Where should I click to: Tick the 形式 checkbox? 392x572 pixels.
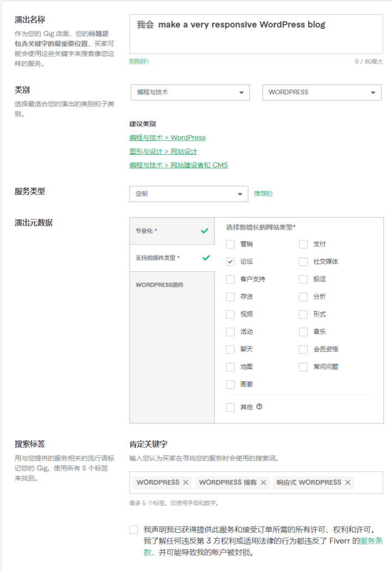pos(303,314)
